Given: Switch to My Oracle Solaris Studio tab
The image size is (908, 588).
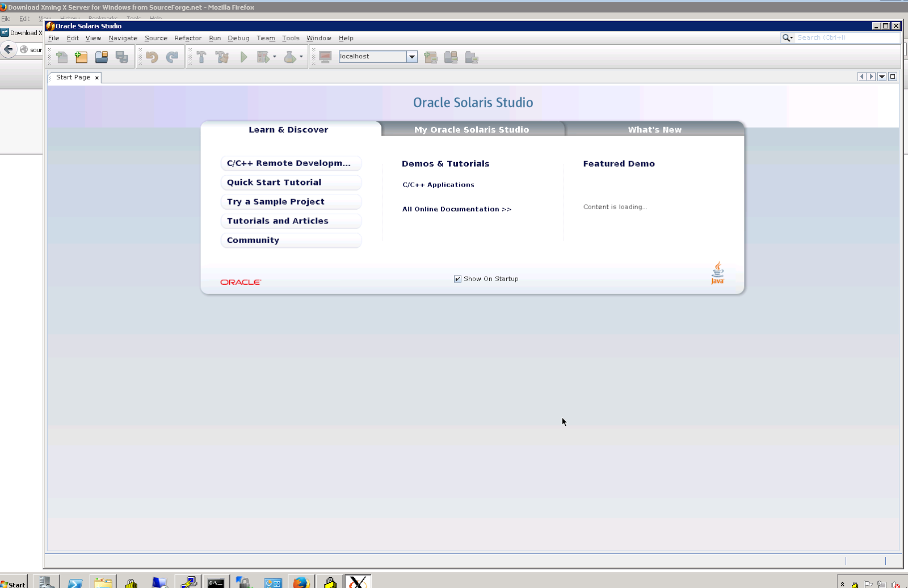Looking at the screenshot, I should point(472,129).
